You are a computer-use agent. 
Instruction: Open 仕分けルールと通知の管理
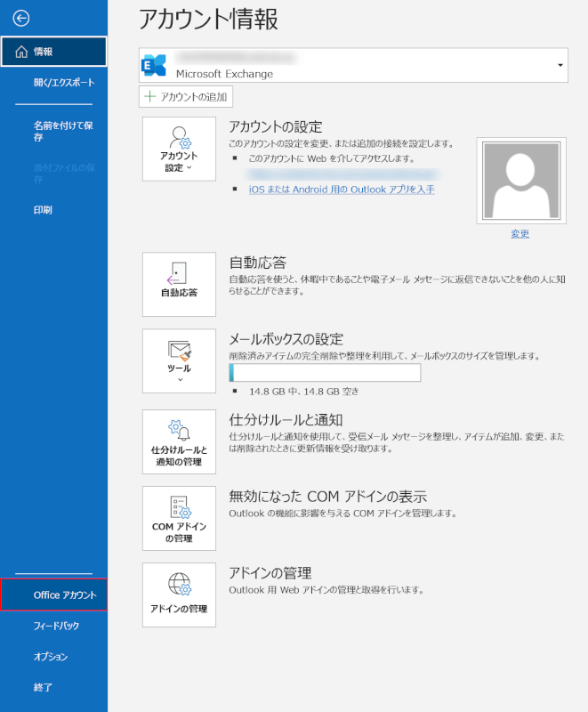pyautogui.click(x=179, y=441)
